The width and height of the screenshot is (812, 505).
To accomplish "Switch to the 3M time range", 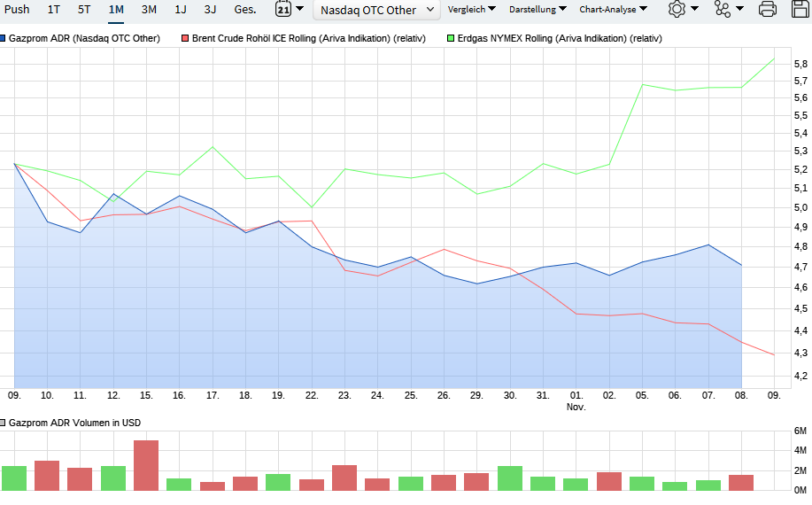I will pos(149,10).
